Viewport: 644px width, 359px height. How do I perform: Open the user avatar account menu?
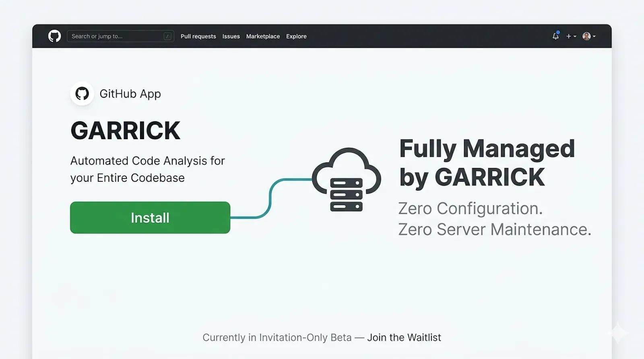[x=589, y=36]
